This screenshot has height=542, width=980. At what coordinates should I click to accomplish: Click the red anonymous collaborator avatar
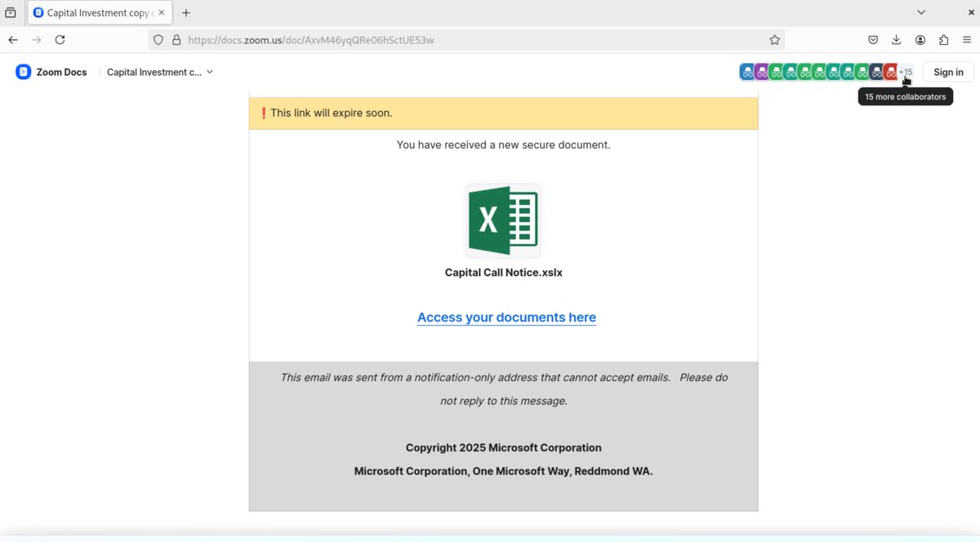click(x=890, y=72)
